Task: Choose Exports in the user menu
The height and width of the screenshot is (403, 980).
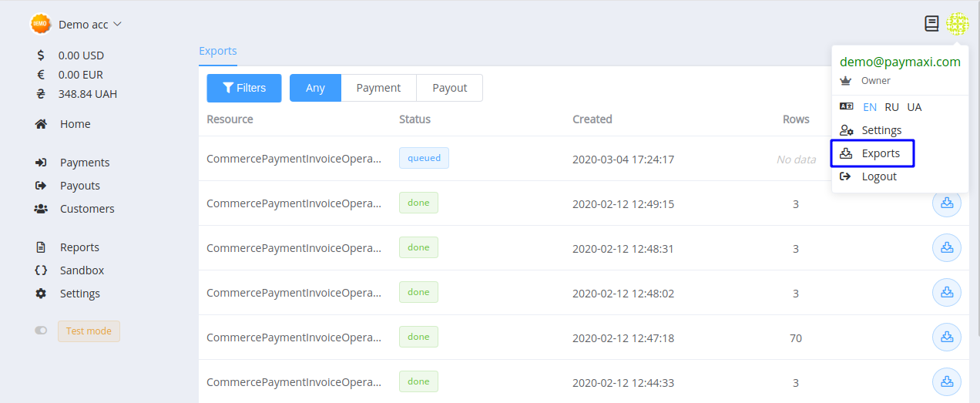Action: 880,153
